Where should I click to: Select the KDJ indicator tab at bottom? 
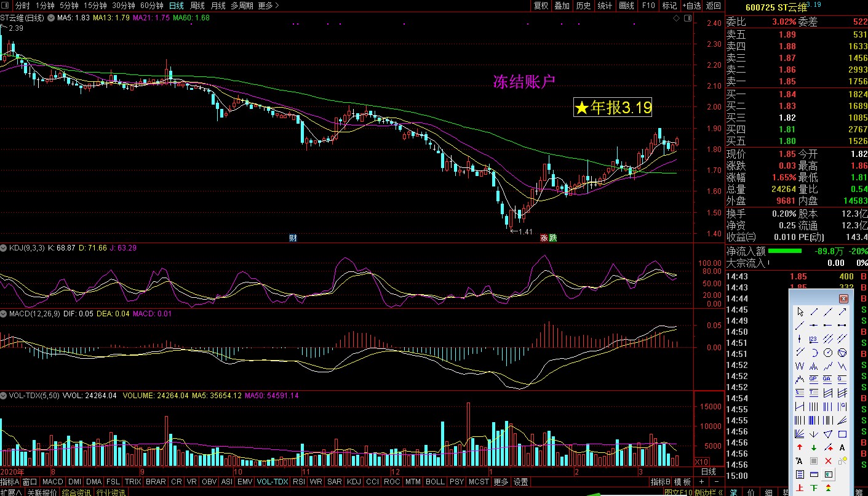click(353, 482)
